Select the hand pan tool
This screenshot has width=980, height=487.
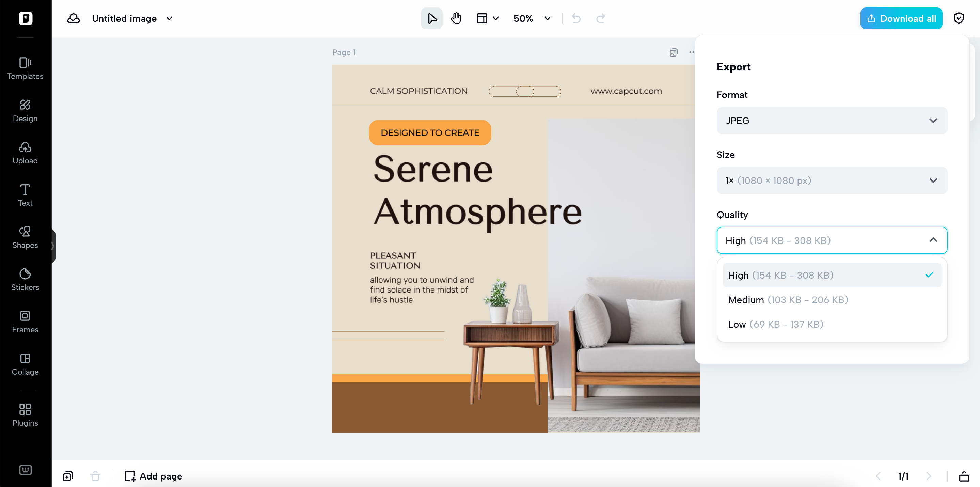pyautogui.click(x=456, y=19)
